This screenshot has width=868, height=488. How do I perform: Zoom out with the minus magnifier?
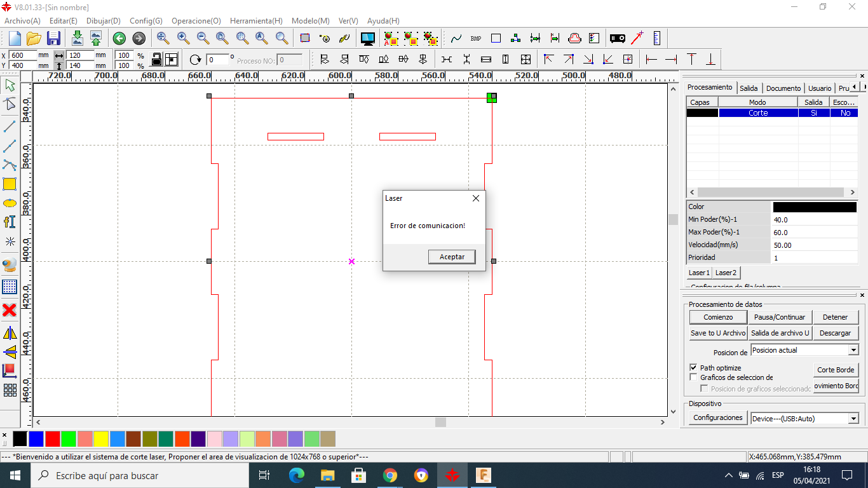point(203,38)
